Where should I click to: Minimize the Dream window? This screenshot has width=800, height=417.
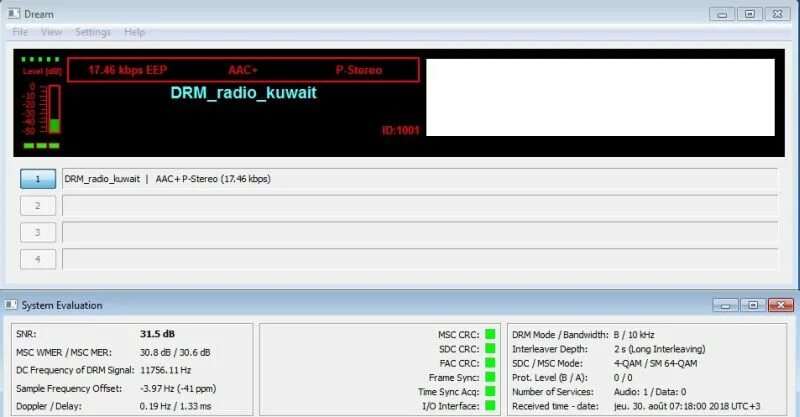click(x=722, y=14)
